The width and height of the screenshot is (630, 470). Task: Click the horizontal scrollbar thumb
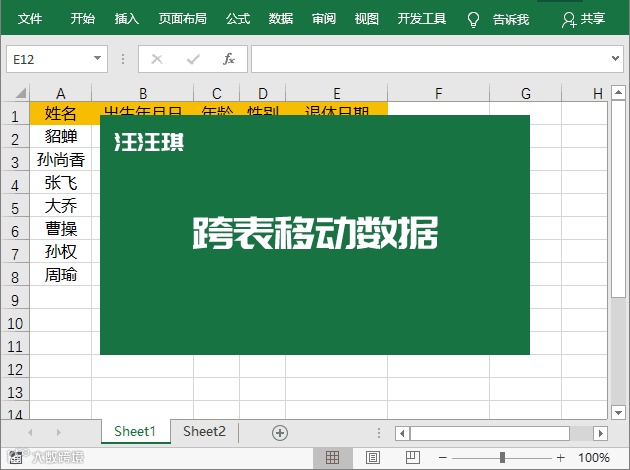point(490,433)
